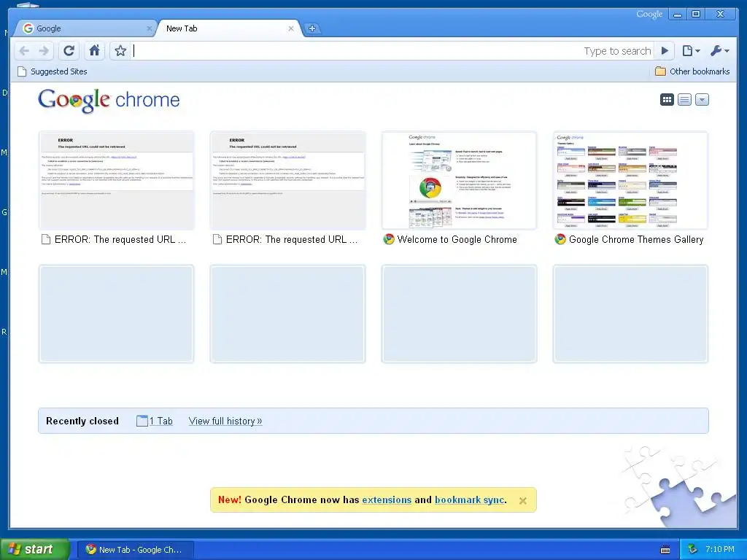Open the Other bookmarks folder
The width and height of the screenshot is (747, 560).
(x=692, y=71)
